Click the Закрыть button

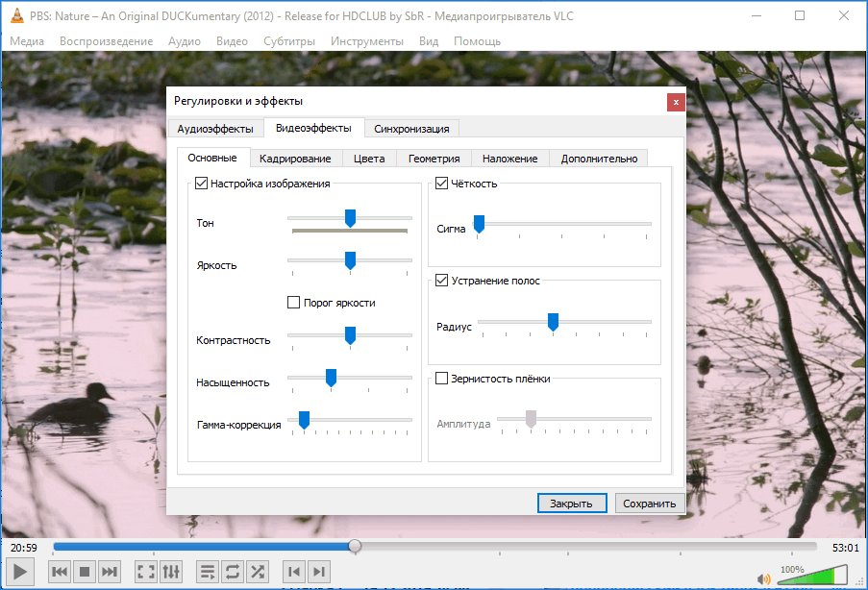pyautogui.click(x=571, y=503)
